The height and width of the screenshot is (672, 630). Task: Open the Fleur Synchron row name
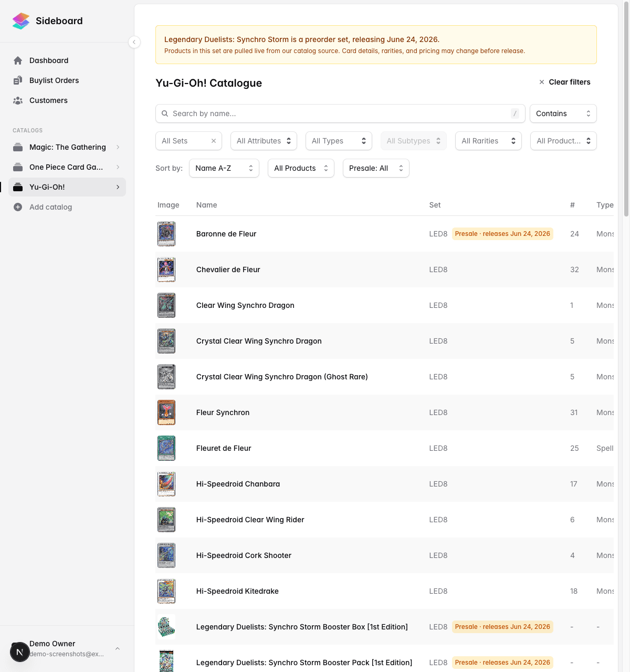point(223,412)
